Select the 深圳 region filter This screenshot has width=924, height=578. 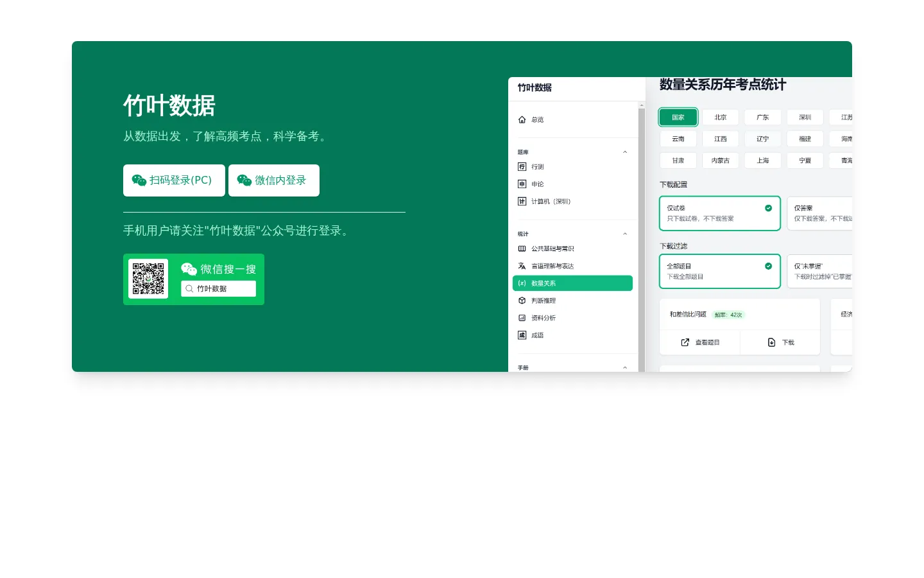point(805,117)
